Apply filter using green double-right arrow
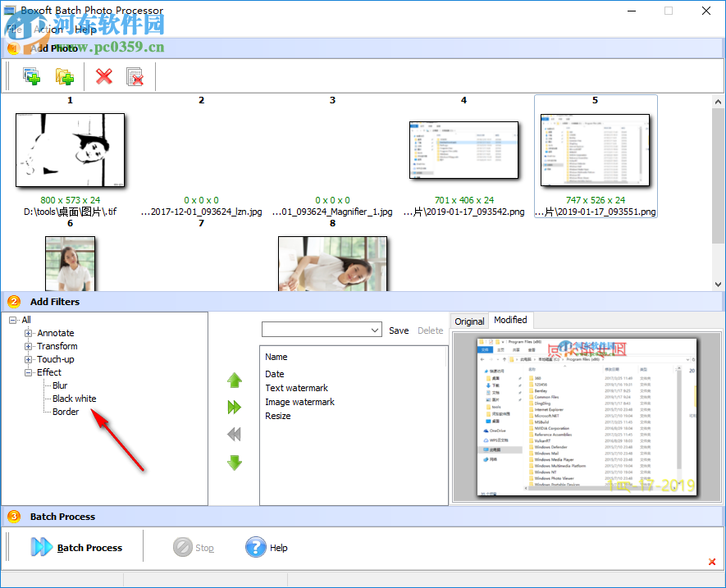Image resolution: width=726 pixels, height=588 pixels. coord(235,407)
